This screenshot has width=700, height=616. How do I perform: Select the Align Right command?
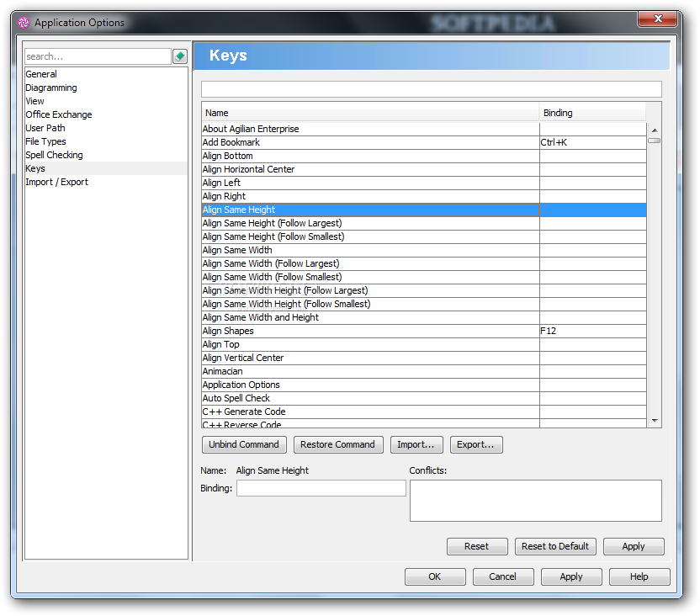point(424,196)
